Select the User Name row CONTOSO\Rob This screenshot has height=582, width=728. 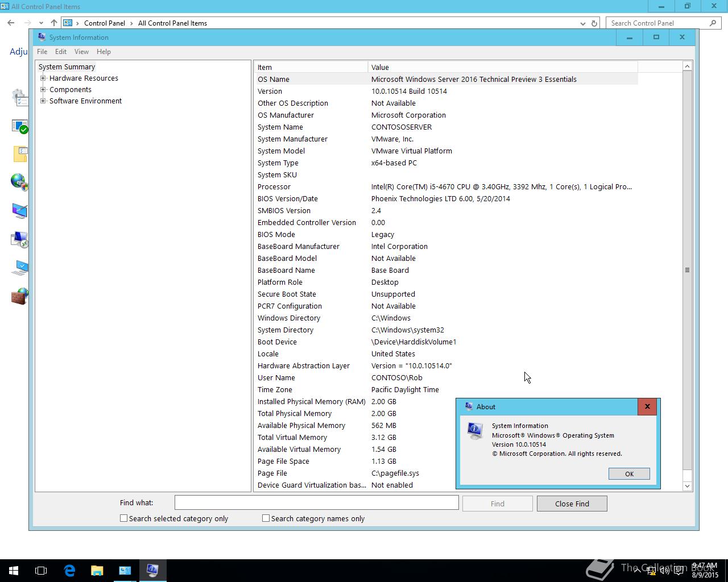[446, 378]
